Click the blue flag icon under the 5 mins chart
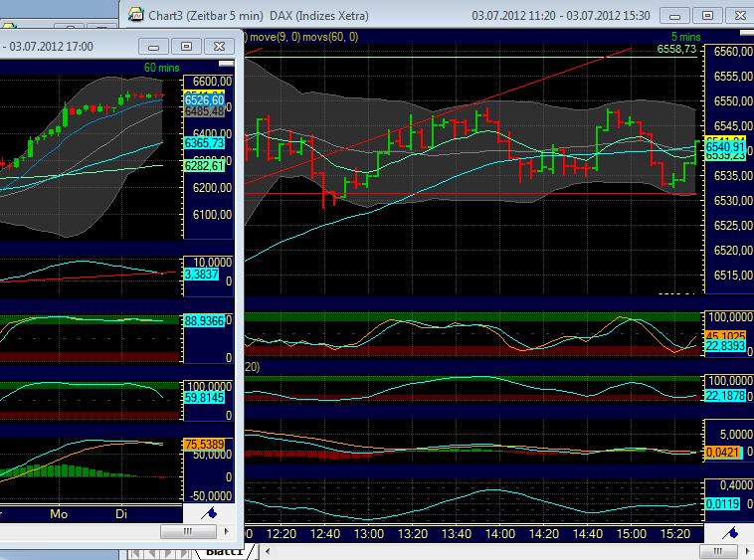This screenshot has width=754, height=560. tap(730, 532)
